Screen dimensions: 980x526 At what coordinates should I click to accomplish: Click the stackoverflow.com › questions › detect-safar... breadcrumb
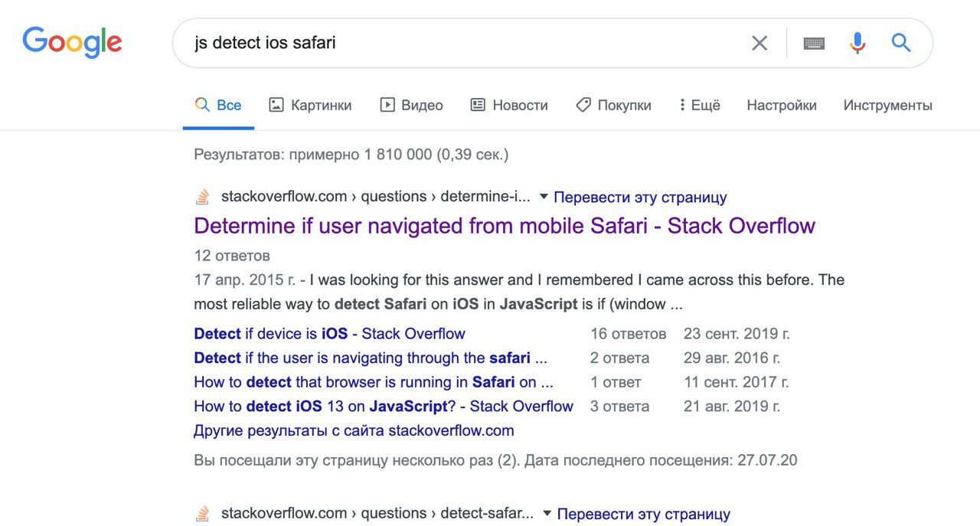tap(377, 513)
